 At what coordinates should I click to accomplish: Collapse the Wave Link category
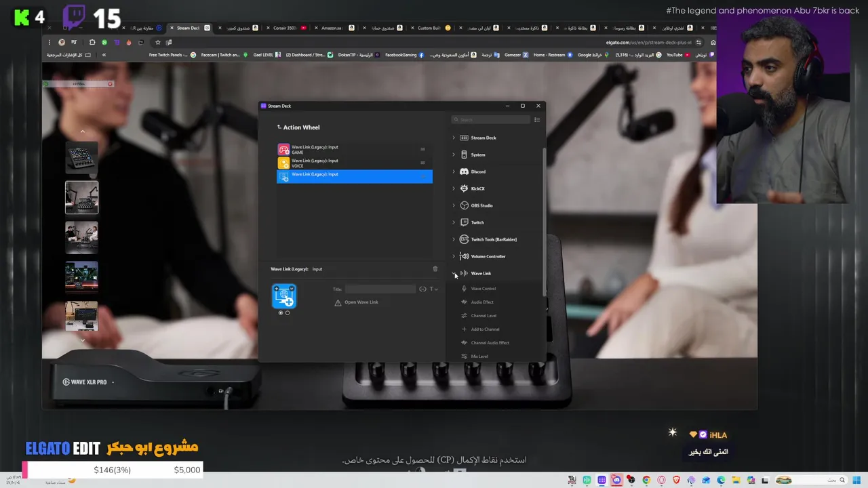(x=454, y=273)
